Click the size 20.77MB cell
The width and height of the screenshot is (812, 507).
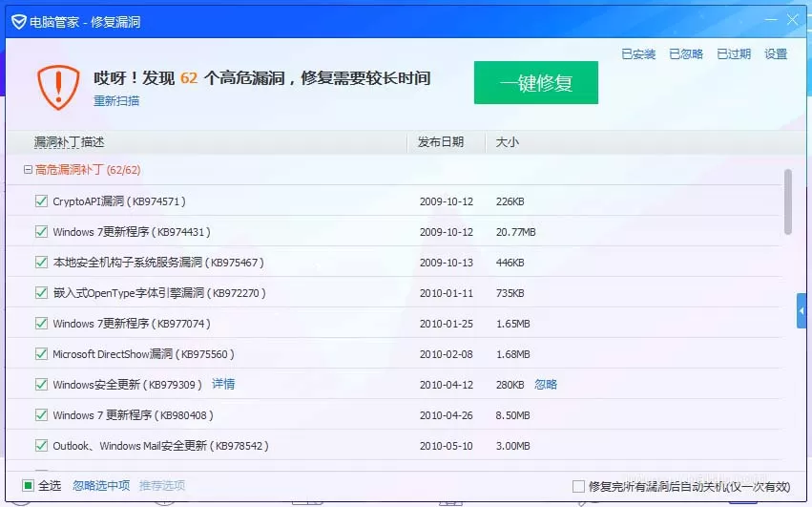pos(516,232)
